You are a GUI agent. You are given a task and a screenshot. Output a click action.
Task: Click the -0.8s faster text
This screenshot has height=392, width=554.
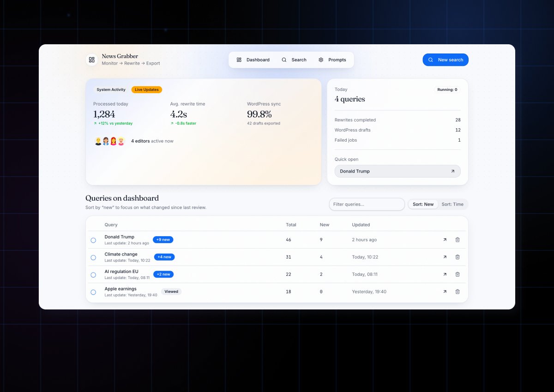pos(186,124)
